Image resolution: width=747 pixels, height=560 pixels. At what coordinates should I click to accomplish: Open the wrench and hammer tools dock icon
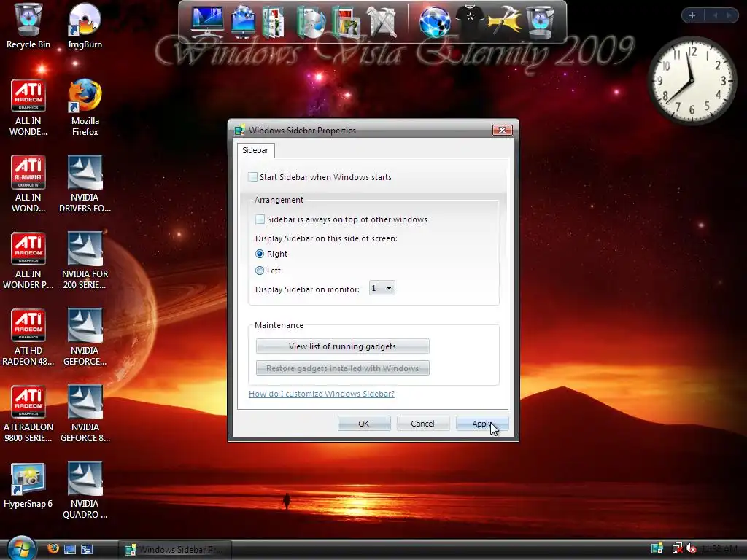coord(382,21)
